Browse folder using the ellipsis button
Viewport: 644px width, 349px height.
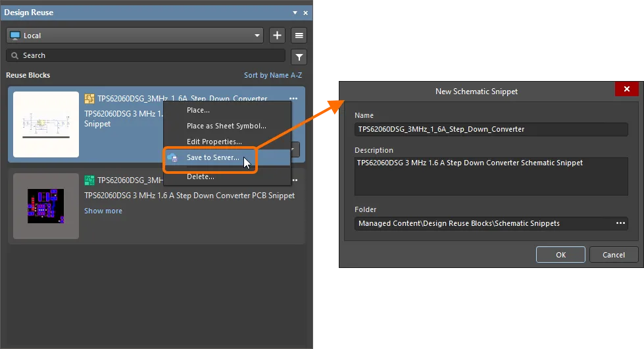pos(620,223)
